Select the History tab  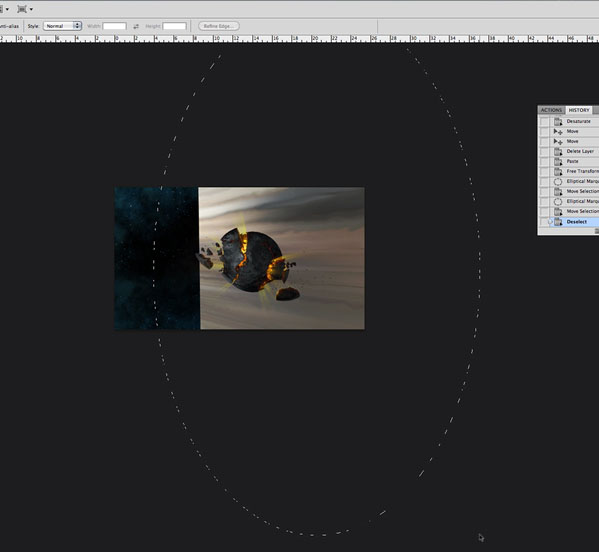579,110
